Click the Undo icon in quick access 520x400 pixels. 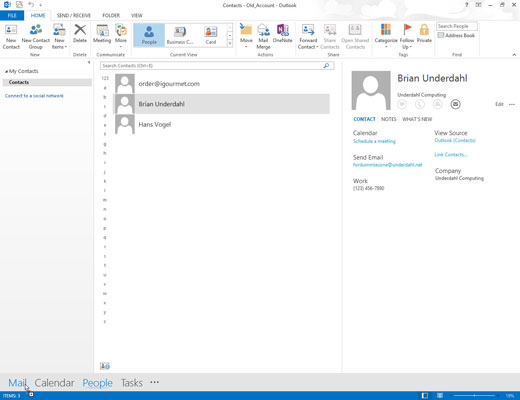(31, 5)
